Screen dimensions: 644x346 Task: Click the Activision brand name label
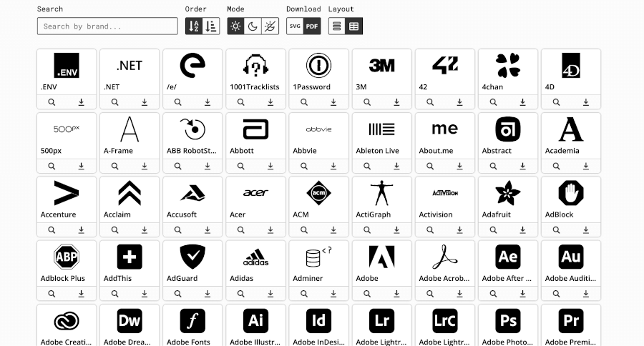click(x=436, y=214)
